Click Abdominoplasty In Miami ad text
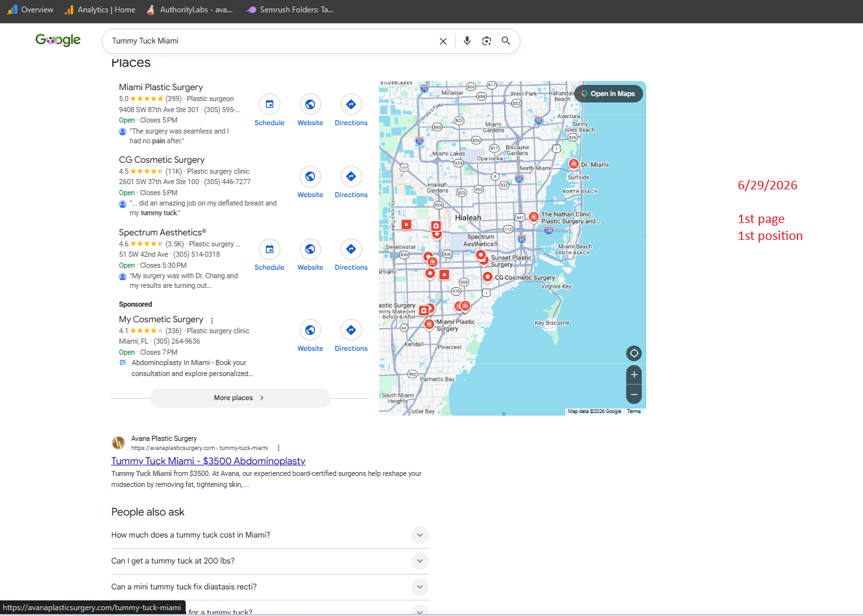Image resolution: width=863 pixels, height=616 pixels. click(x=192, y=368)
